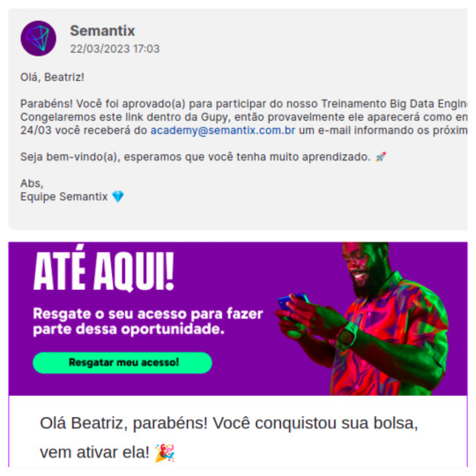Click the Resgate o seu acesso banner subtitle
476x476 pixels.
(148, 322)
